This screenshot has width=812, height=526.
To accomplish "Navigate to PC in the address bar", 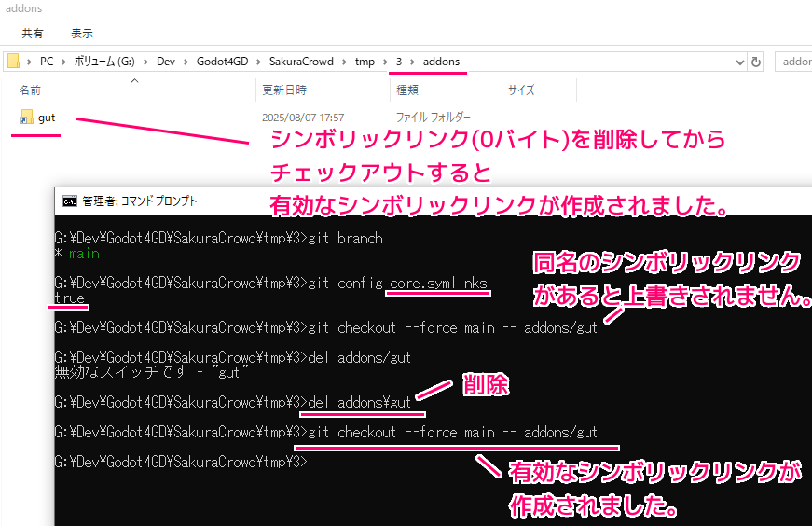I will point(47,62).
